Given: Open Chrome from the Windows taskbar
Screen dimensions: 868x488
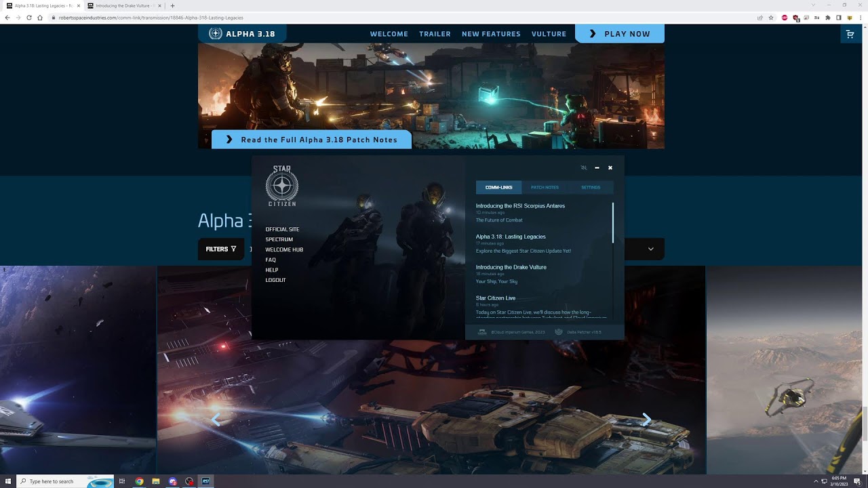Looking at the screenshot, I should pos(140,481).
